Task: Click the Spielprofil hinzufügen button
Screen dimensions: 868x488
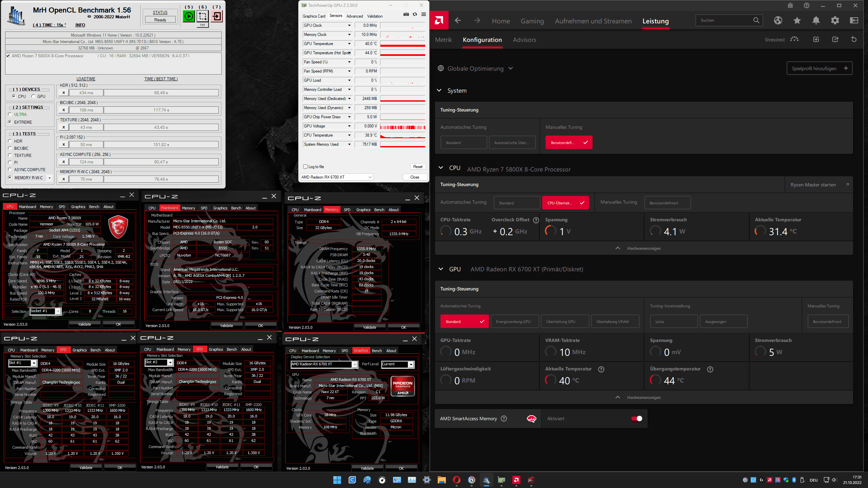Action: pos(819,68)
